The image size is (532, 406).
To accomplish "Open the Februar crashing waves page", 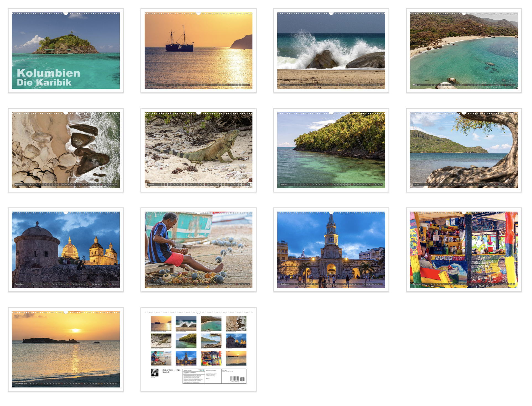I will [331, 51].
